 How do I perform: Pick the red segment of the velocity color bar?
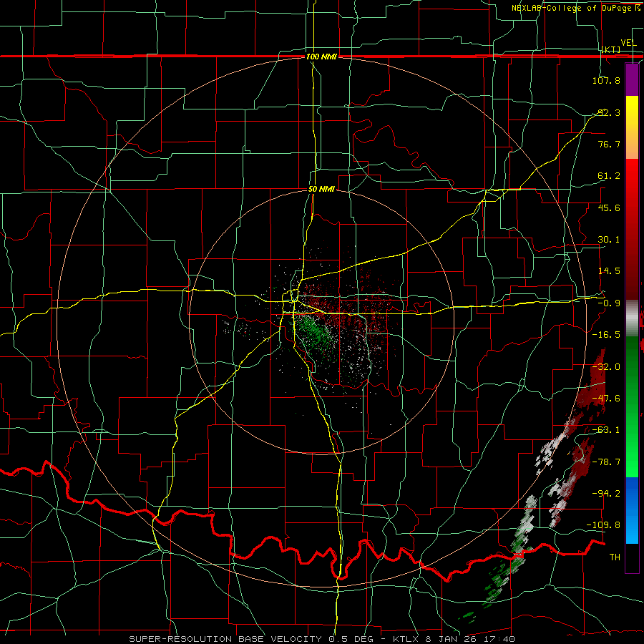pyautogui.click(x=632, y=229)
